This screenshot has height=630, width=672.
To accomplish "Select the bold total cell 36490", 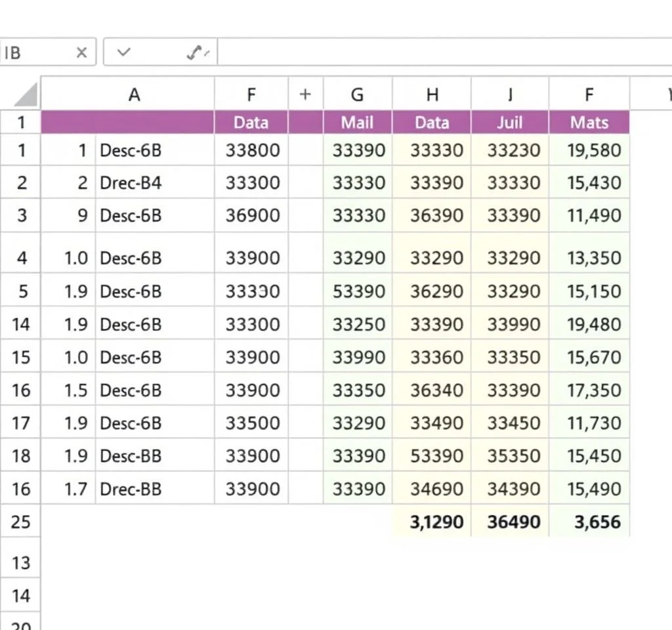I will [x=514, y=522].
